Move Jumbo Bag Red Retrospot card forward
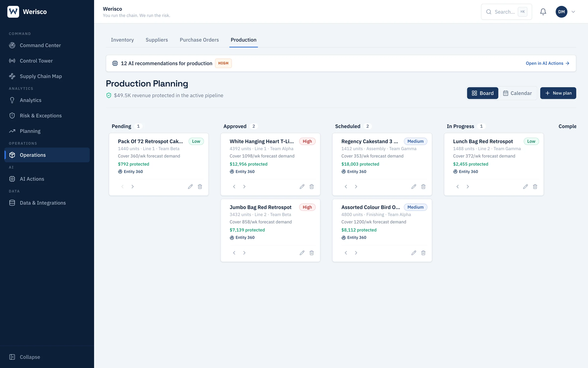The image size is (588, 368). pos(244,253)
